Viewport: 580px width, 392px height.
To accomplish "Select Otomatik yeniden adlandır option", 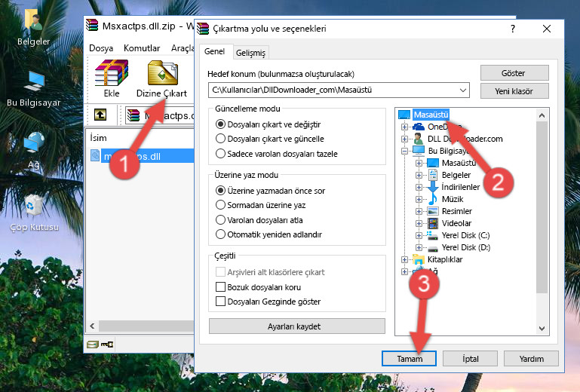I will 220,234.
